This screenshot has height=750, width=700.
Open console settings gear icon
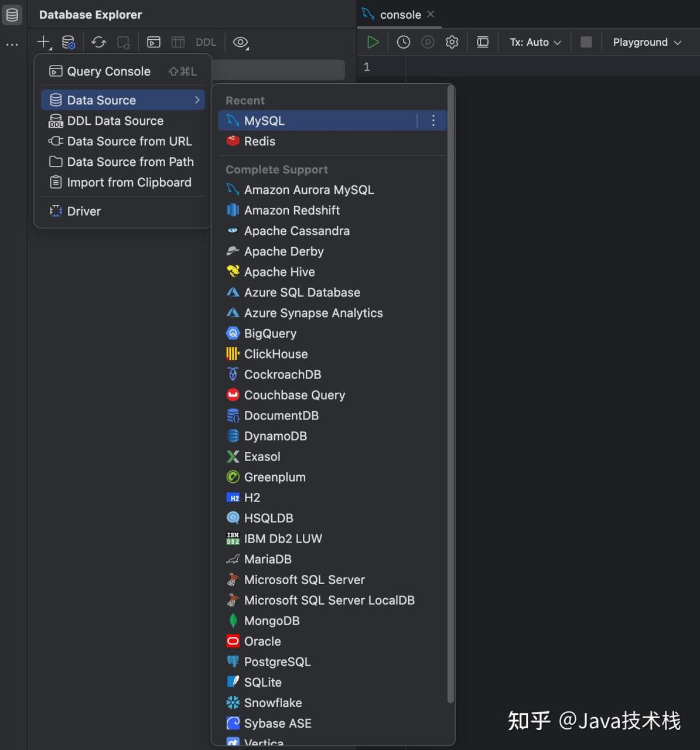point(452,42)
